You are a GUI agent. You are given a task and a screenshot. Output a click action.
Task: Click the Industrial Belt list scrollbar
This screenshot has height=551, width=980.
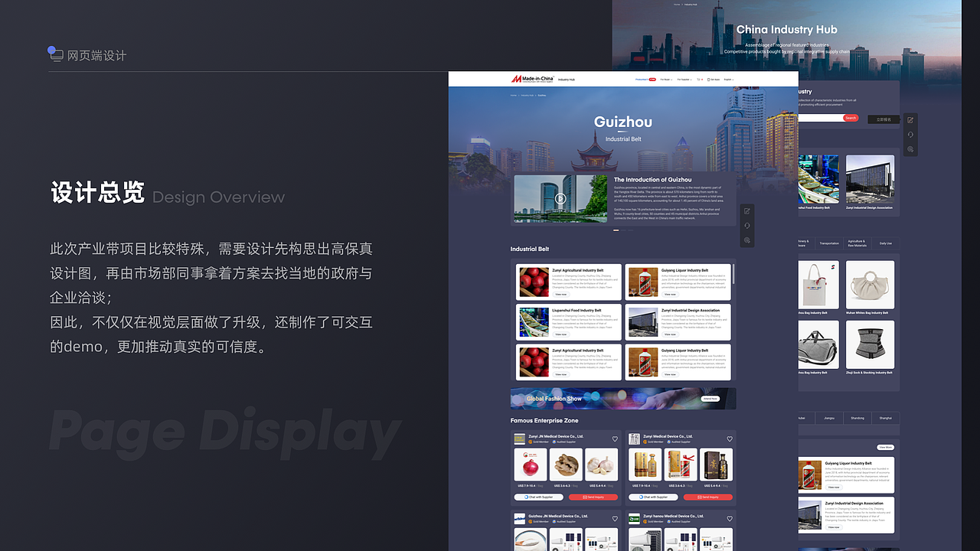733,273
